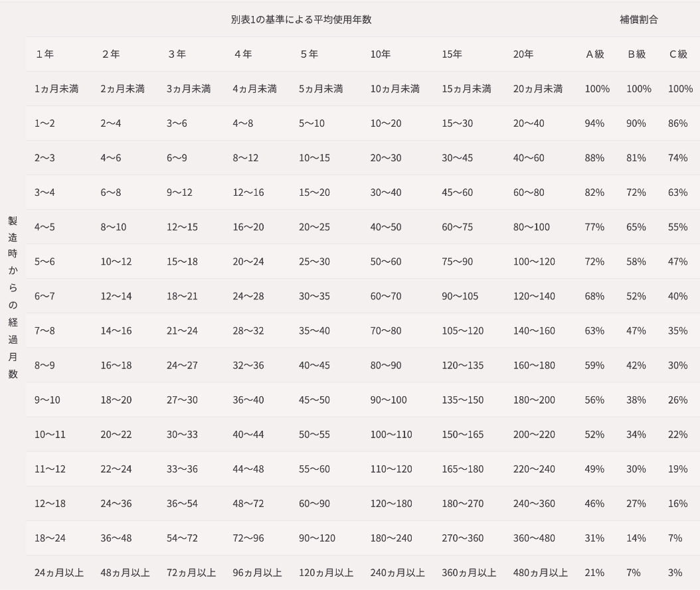Click the B級 column header

pyautogui.click(x=636, y=54)
